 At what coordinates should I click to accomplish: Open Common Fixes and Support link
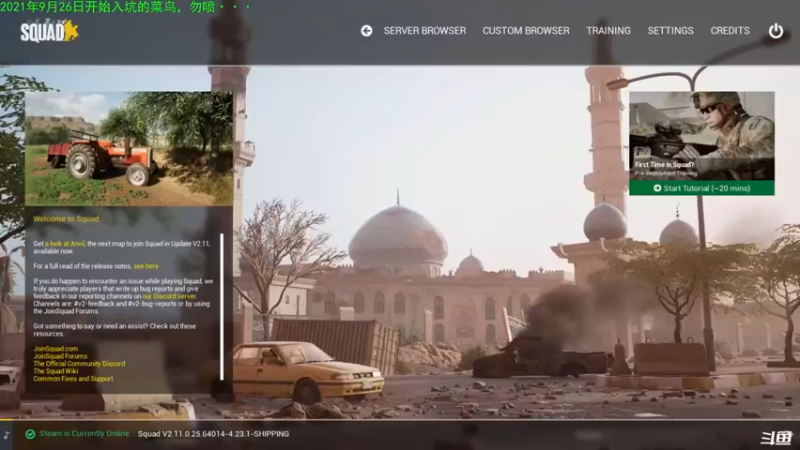click(x=73, y=379)
